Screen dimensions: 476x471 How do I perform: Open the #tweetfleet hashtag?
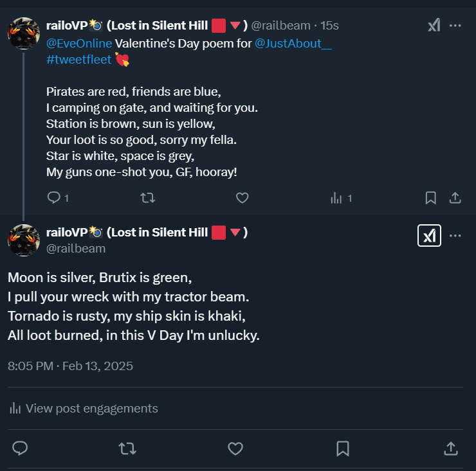coord(78,59)
